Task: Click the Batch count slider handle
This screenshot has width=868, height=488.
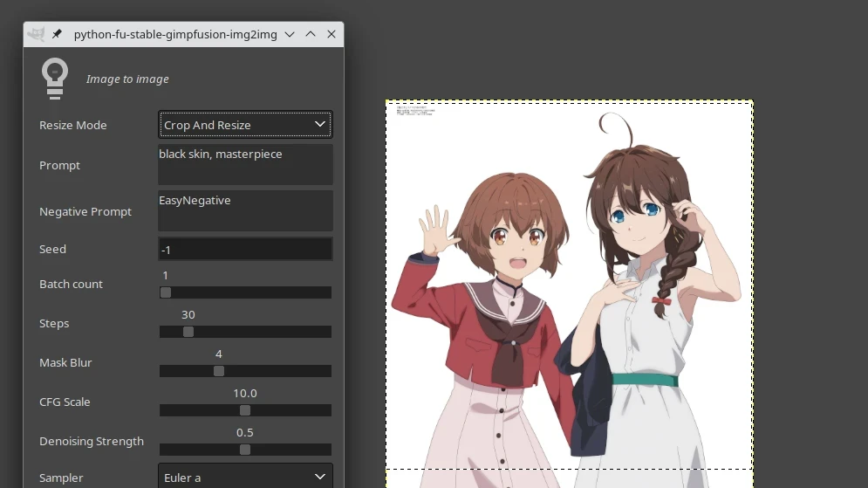Action: pos(166,292)
